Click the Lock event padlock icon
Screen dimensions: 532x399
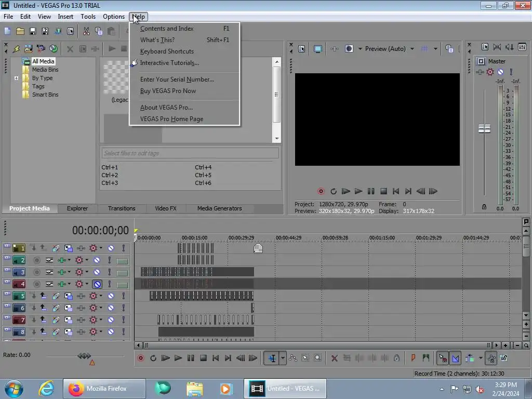point(396,358)
